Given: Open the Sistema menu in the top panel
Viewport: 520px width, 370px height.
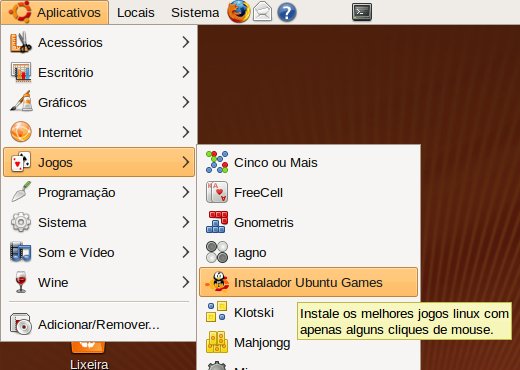Looking at the screenshot, I should coord(195,12).
